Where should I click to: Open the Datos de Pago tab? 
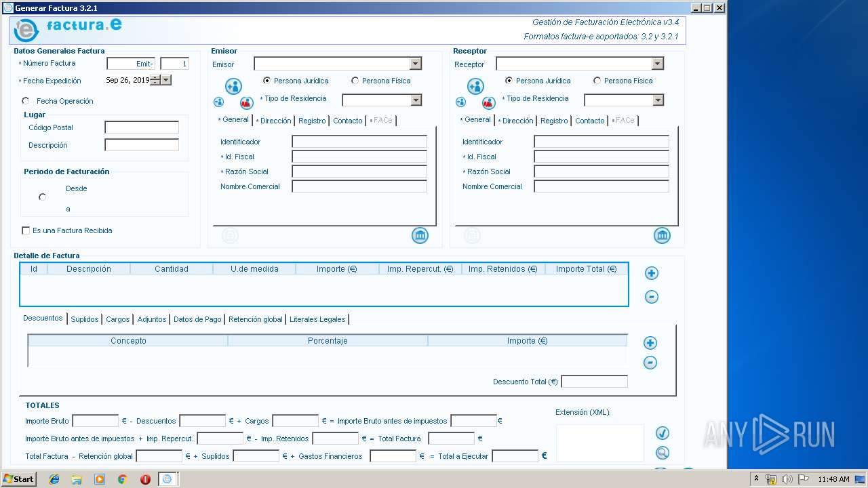point(197,319)
